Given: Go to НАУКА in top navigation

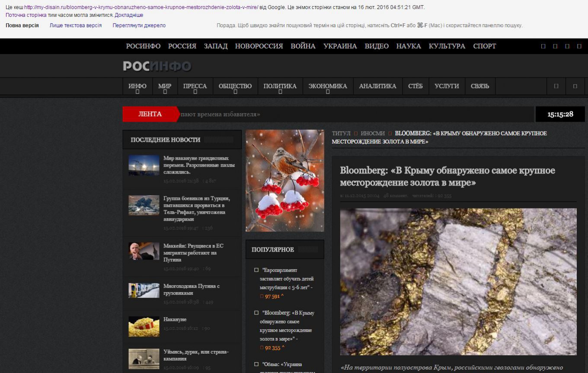Looking at the screenshot, I should (x=408, y=46).
